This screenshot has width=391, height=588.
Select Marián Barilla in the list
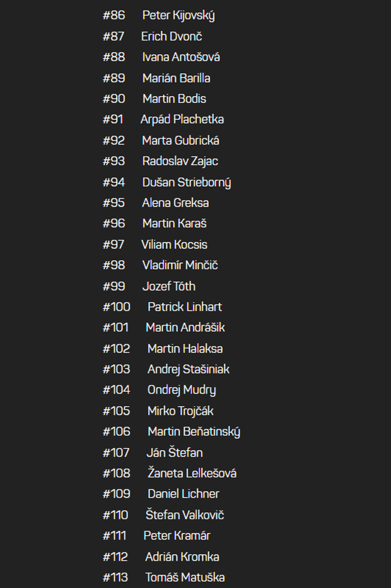pyautogui.click(x=176, y=78)
